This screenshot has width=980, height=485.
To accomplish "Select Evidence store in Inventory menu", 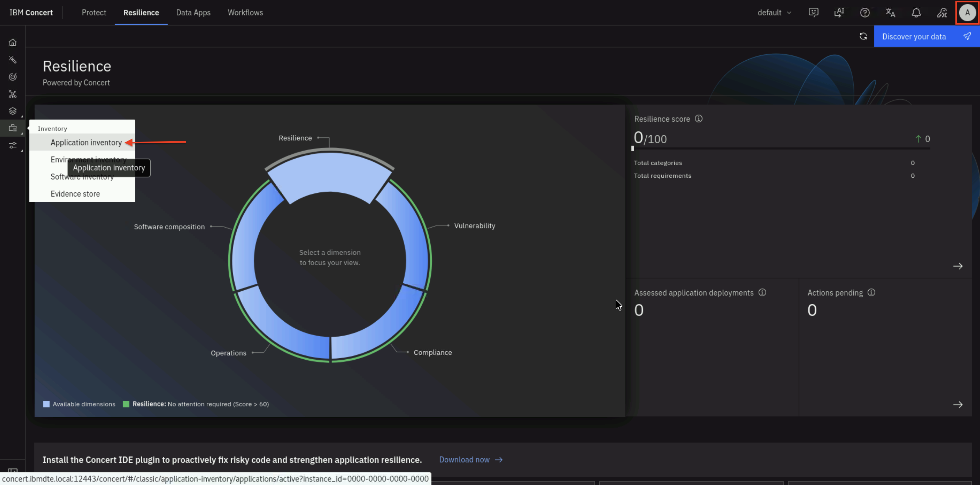I will click(x=82, y=194).
